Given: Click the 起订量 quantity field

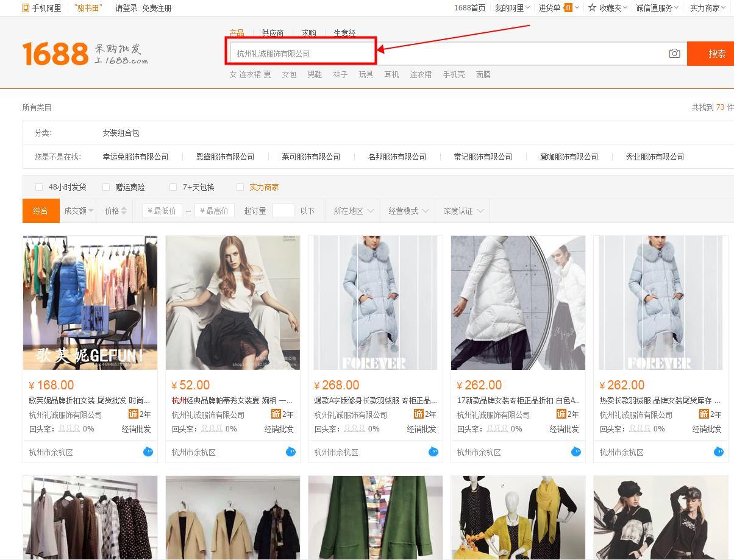Looking at the screenshot, I should coord(283,211).
